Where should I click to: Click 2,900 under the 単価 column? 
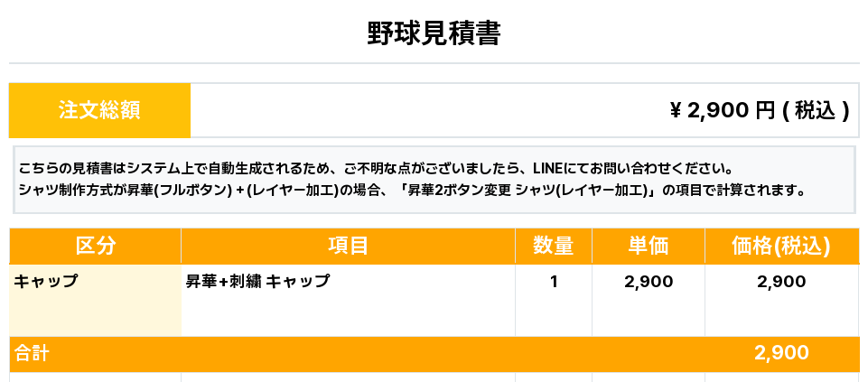point(649,281)
